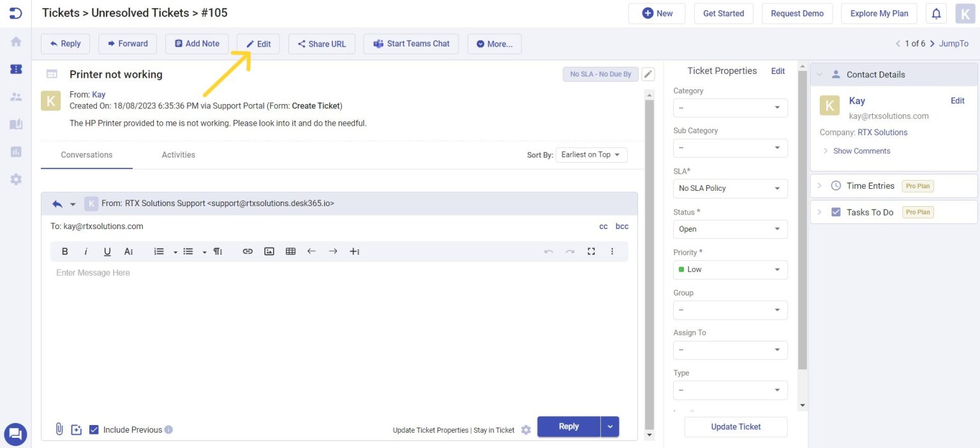Insert an image in the reply editor
The image size is (980, 448).
tap(269, 251)
